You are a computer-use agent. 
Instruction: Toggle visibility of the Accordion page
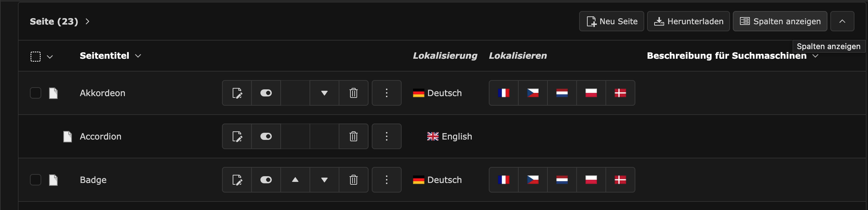266,136
